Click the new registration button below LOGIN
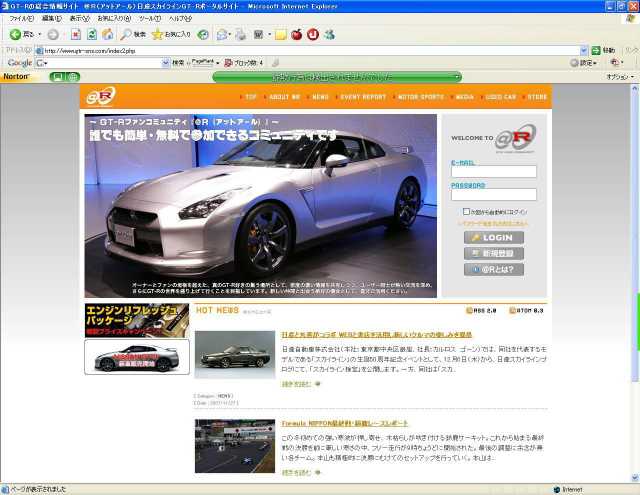Viewport: 640px width, 495px height. click(x=493, y=253)
